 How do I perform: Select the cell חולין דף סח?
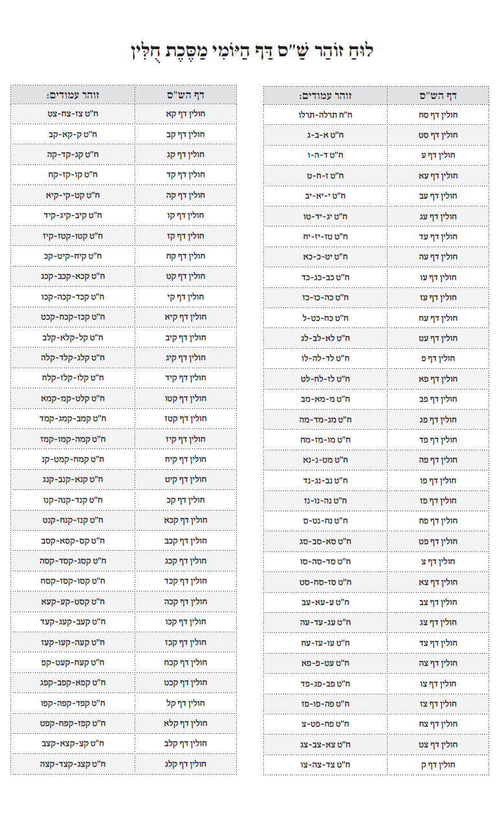[438, 115]
